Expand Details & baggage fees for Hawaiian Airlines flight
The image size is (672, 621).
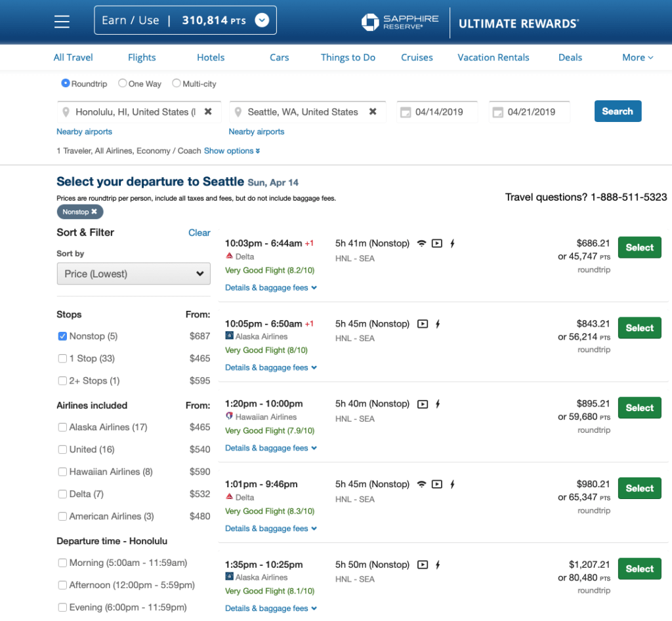point(271,448)
